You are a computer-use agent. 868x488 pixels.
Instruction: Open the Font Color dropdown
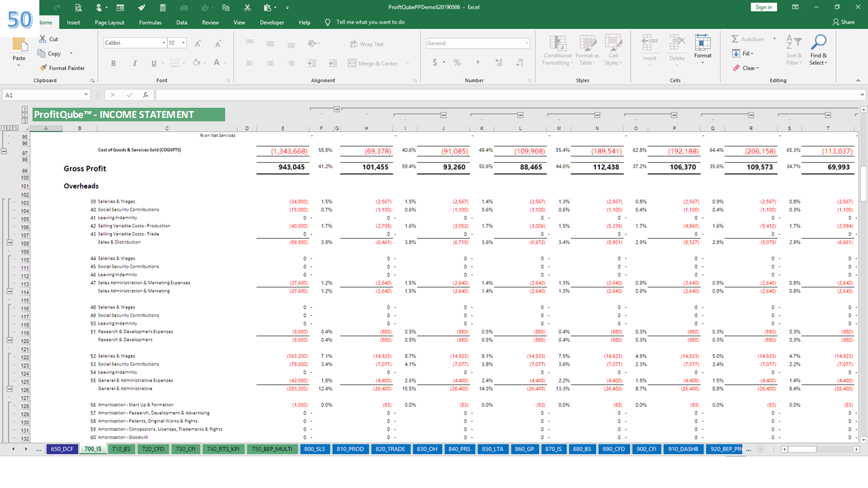coord(226,63)
